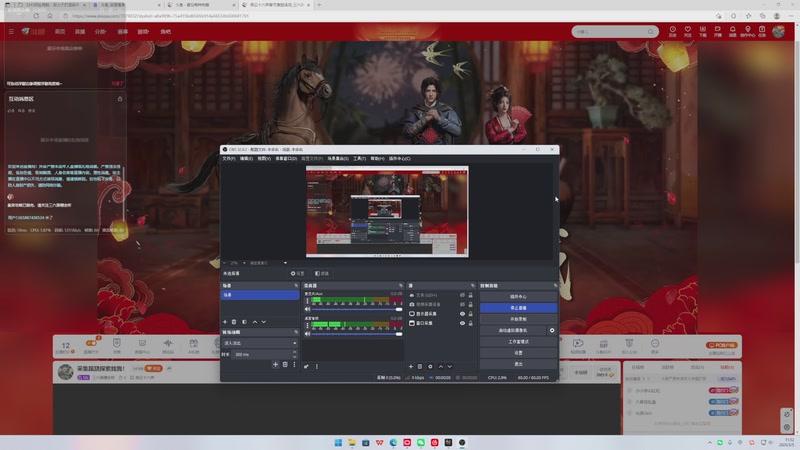Image resolution: width=800 pixels, height=450 pixels.
Task: Decrease transition duration with down arrow
Action: (294, 356)
